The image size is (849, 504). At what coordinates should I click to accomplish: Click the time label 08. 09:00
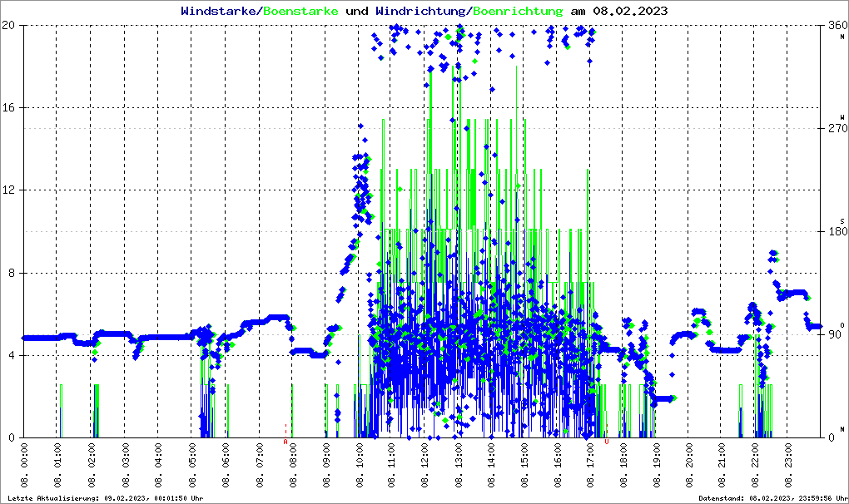tap(325, 466)
